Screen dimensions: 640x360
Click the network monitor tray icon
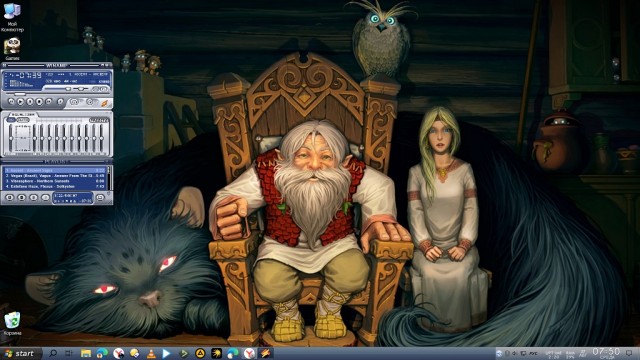point(523,353)
